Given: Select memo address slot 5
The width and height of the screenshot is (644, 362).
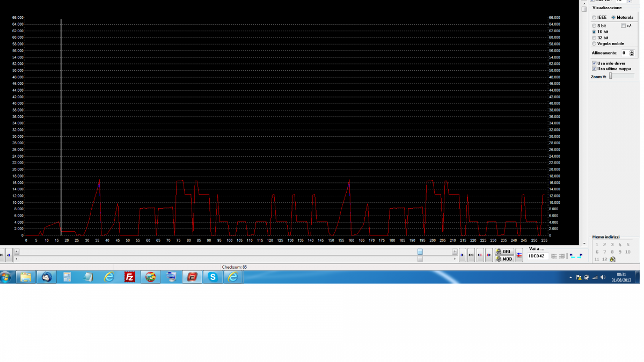Looking at the screenshot, I should click(x=628, y=245).
